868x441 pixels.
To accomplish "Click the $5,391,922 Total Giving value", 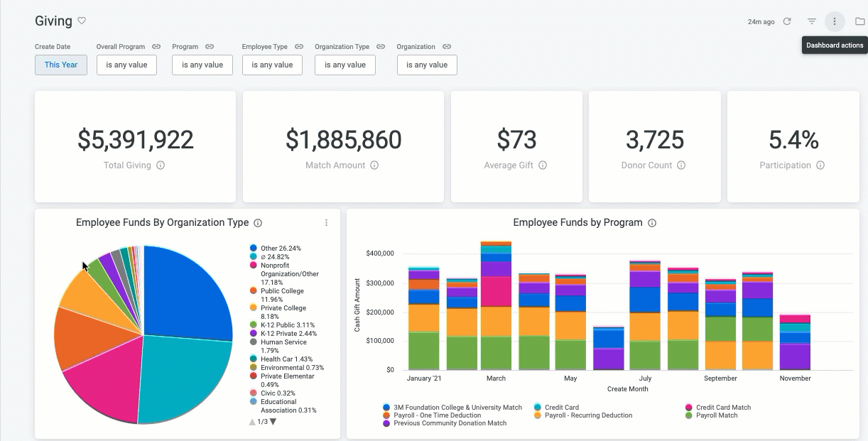I will point(135,139).
